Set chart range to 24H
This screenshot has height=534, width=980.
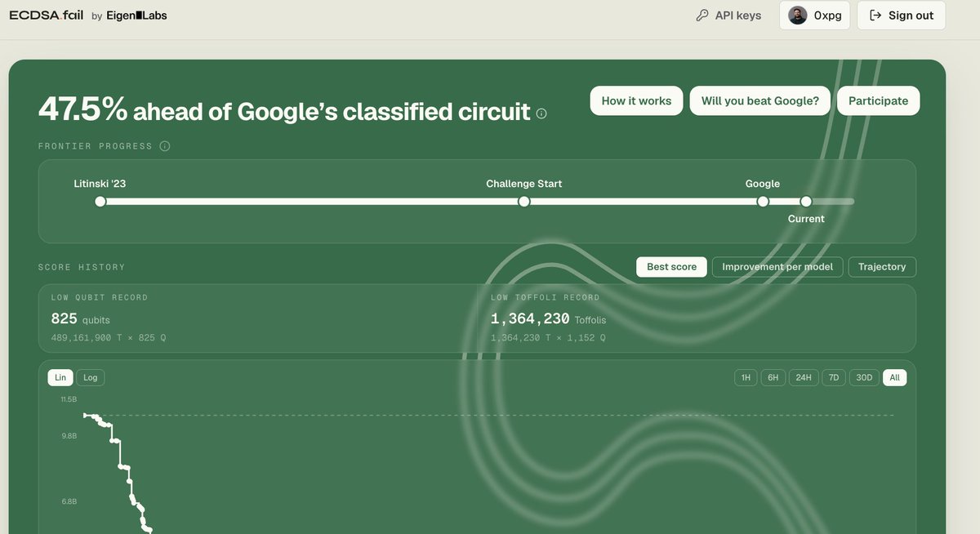pyautogui.click(x=804, y=377)
